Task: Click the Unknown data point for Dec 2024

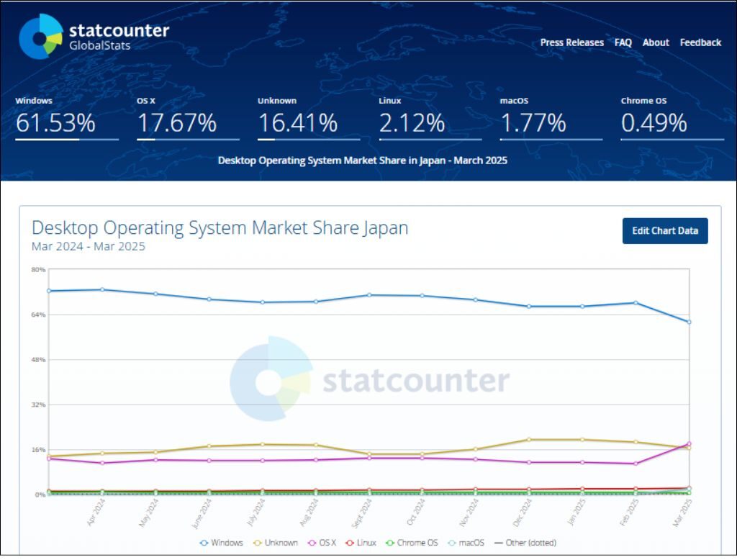Action: (x=529, y=440)
